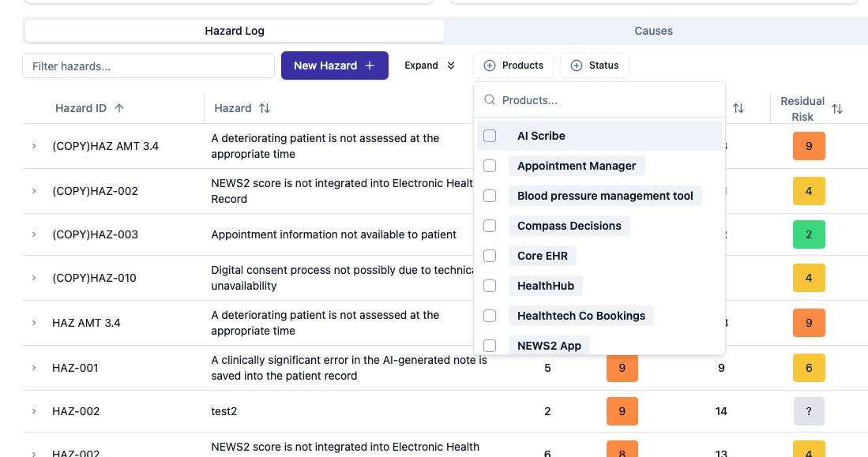Click the Filter hazards input field
The height and width of the screenshot is (457, 868).
tap(148, 66)
